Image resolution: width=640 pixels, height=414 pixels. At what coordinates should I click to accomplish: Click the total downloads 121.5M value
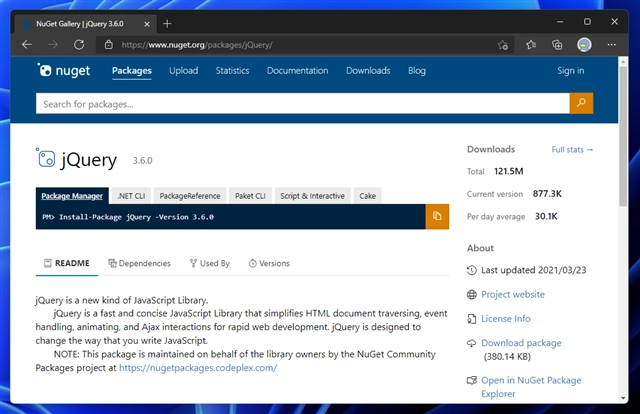[x=509, y=171]
